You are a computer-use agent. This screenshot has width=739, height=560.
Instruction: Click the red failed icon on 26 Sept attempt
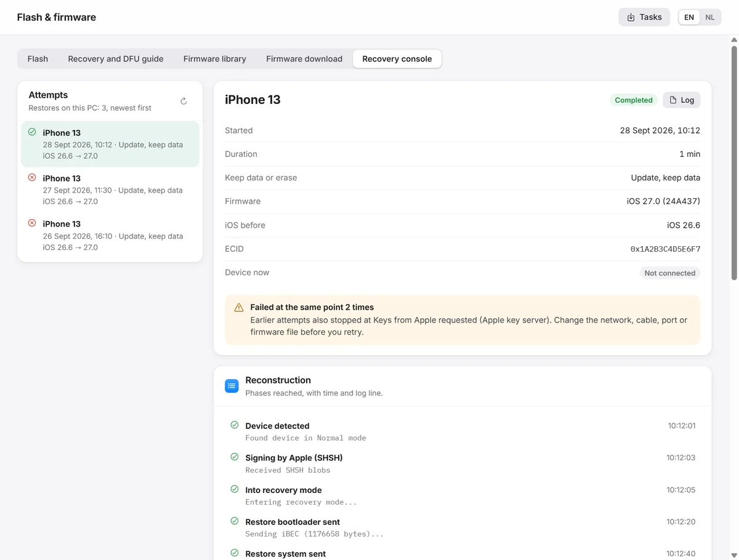tap(32, 223)
